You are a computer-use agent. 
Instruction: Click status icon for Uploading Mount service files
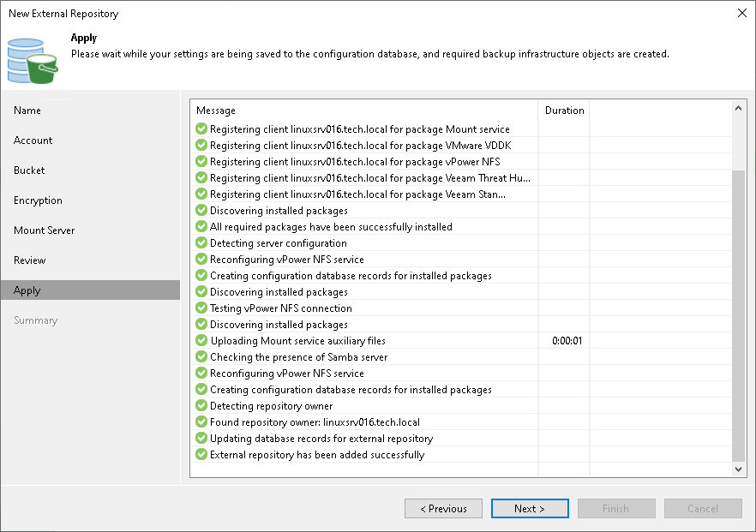tap(201, 340)
